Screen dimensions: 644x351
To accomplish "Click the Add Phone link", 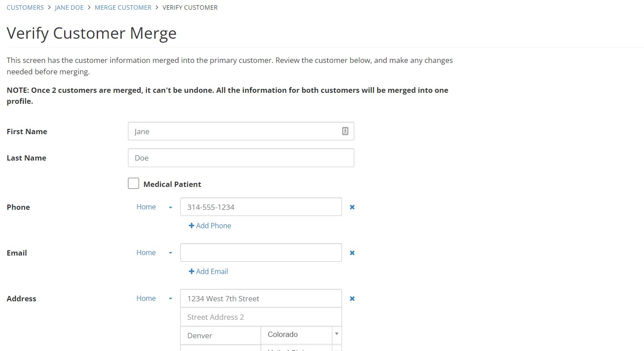I will 214,226.
